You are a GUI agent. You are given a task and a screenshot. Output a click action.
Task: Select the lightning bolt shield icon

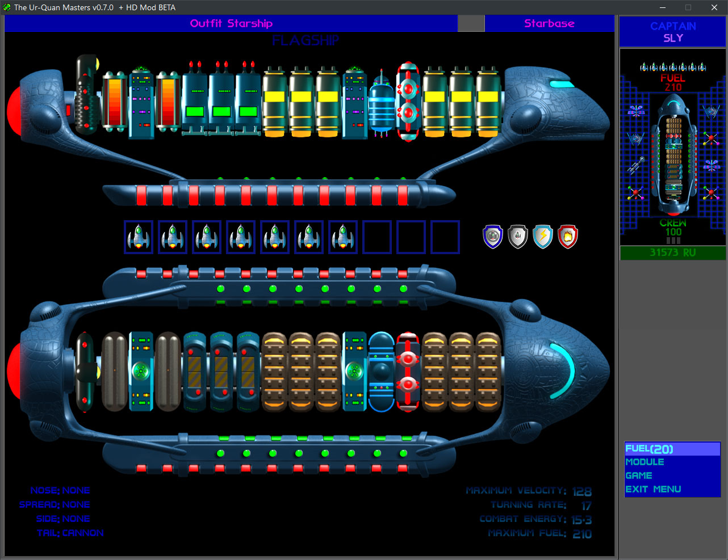(543, 237)
